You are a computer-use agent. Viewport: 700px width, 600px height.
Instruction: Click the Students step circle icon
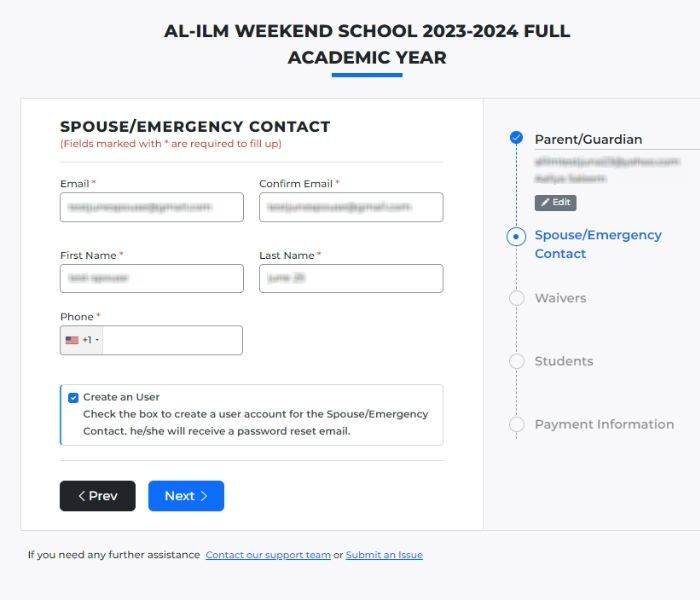pyautogui.click(x=516, y=361)
